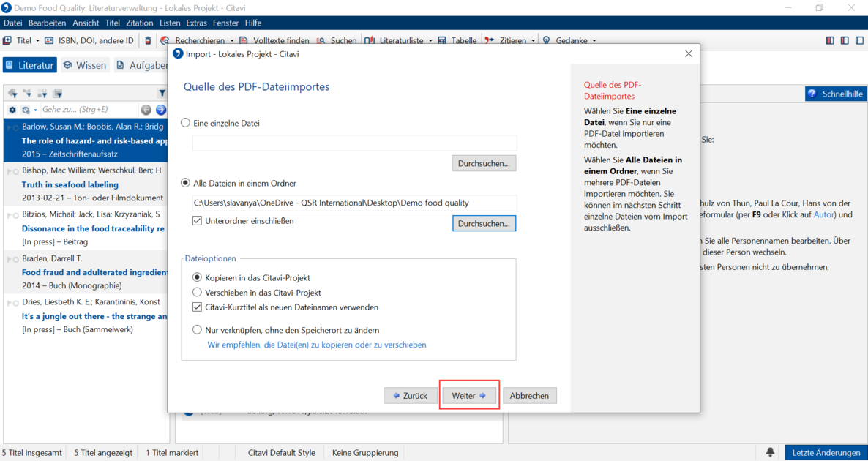The height and width of the screenshot is (461, 868).
Task: Select the It's a jungle out there entry
Action: point(86,316)
